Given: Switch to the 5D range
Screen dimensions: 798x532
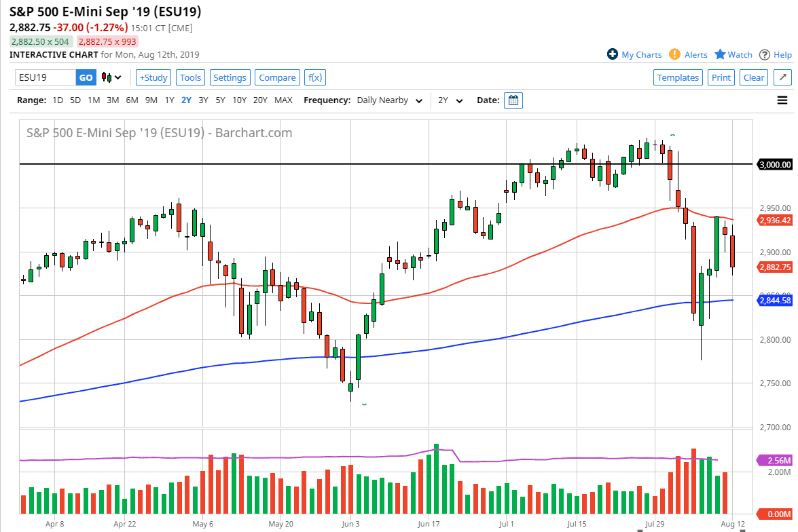Looking at the screenshot, I should point(75,100).
